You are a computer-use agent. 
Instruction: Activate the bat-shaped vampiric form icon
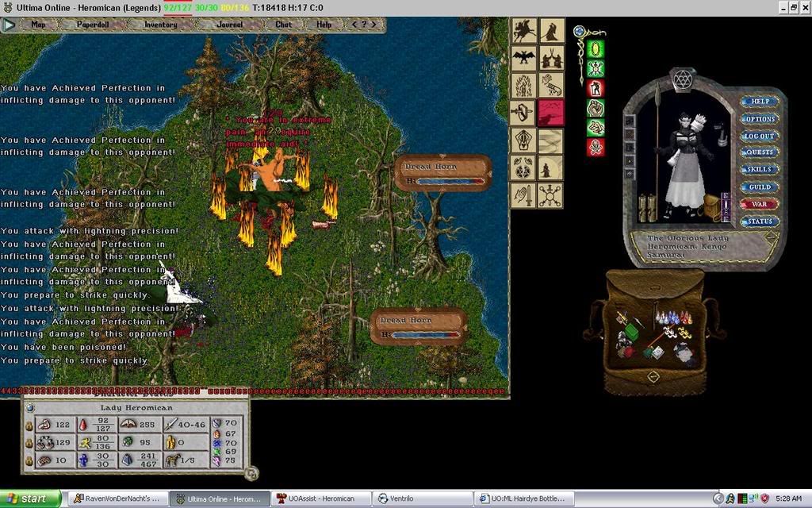(x=523, y=57)
